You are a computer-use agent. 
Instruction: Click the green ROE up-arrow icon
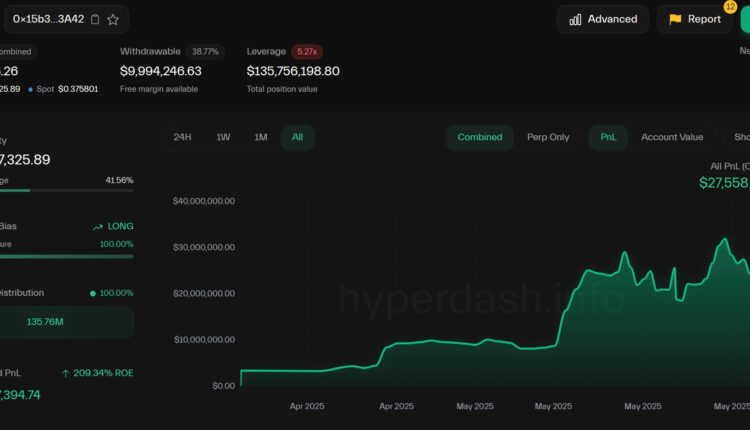66,373
